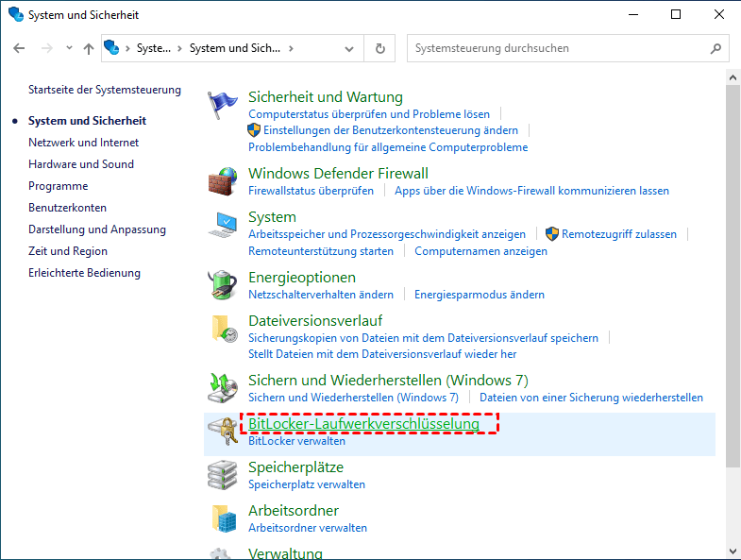This screenshot has width=741, height=560.
Task: Expand chevron after System und Sich... breadcrumb
Action: click(291, 48)
